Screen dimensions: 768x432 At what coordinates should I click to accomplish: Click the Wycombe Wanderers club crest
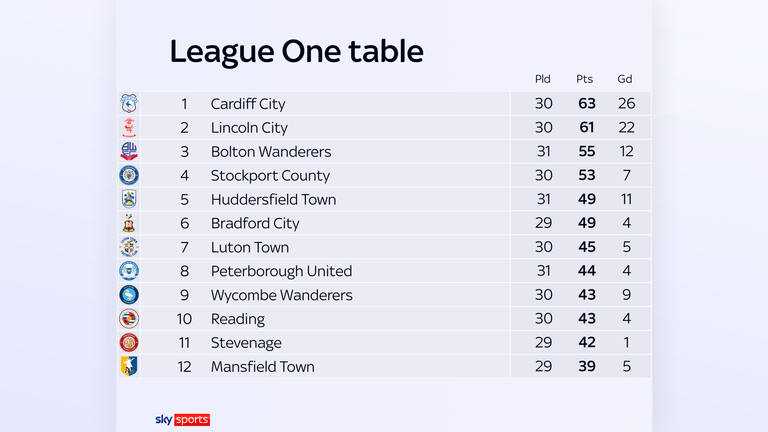(129, 295)
